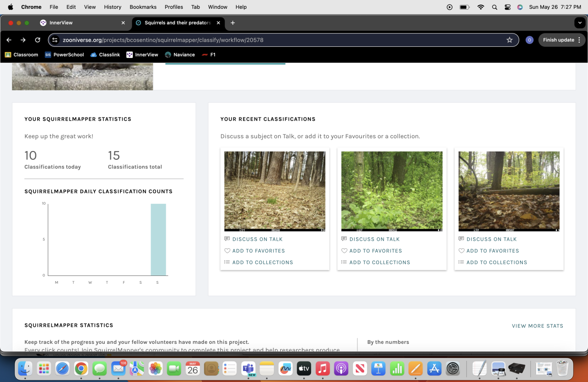The width and height of the screenshot is (588, 382).
Task: Open the middle green undergrowth thumbnail
Action: click(392, 191)
